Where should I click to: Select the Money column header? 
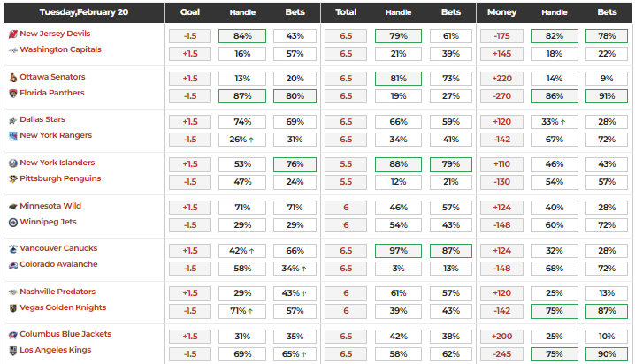pos(501,12)
